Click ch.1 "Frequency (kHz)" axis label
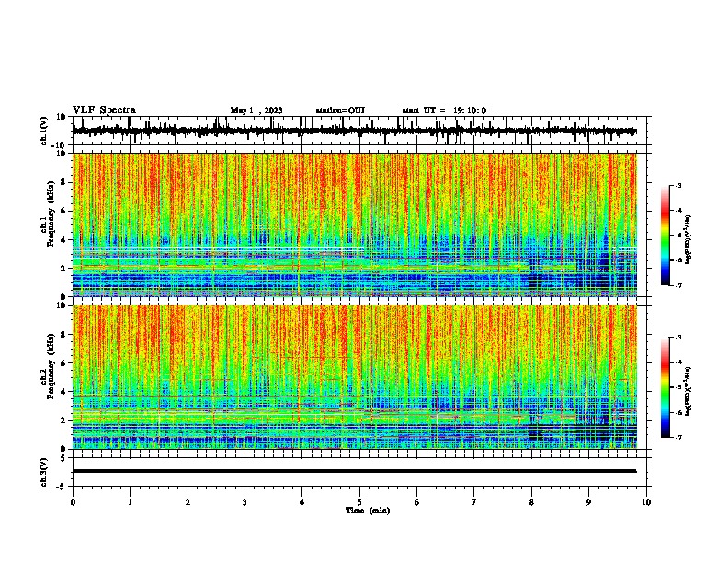 click(51, 214)
